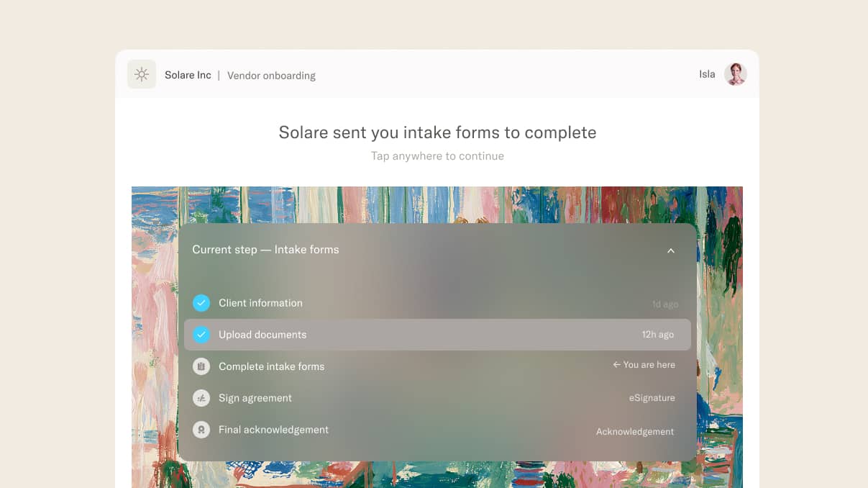Image resolution: width=868 pixels, height=488 pixels.
Task: Click Tap anywhere to continue text
Action: pos(437,156)
